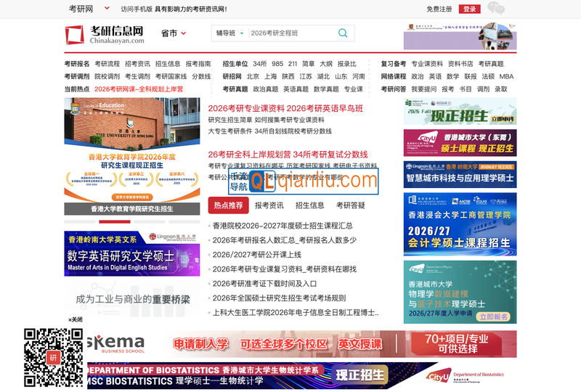Open the 辅导班 search category dropdown
Viewport: 581px width, 392px height.
pyautogui.click(x=229, y=33)
